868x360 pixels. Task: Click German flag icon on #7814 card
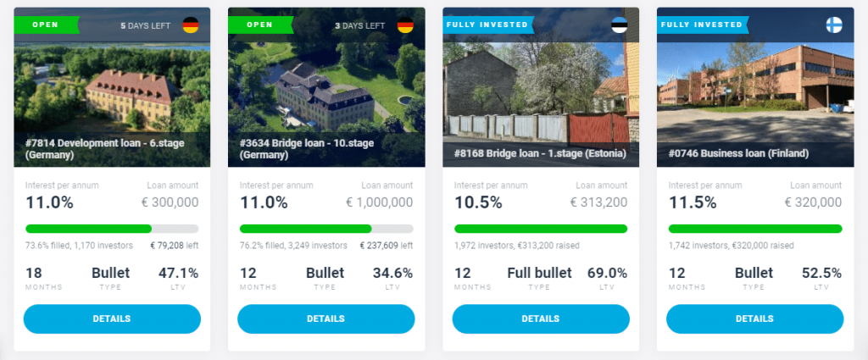[191, 25]
